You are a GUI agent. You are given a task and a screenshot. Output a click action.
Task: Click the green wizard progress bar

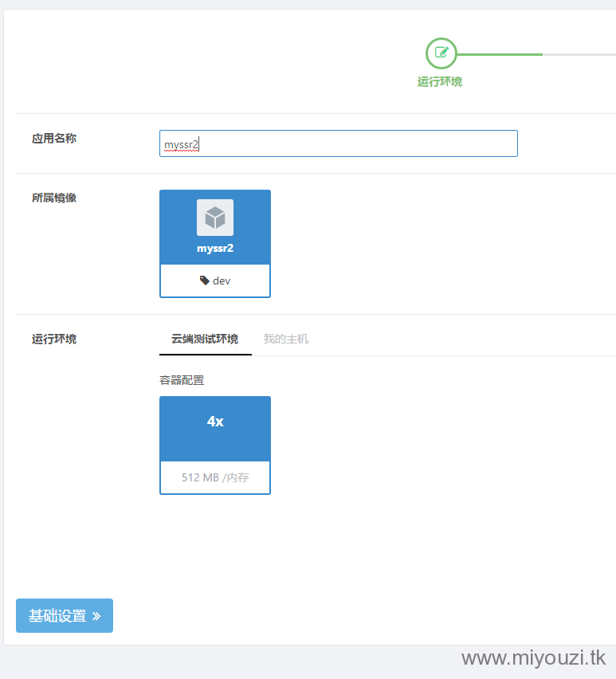point(500,54)
